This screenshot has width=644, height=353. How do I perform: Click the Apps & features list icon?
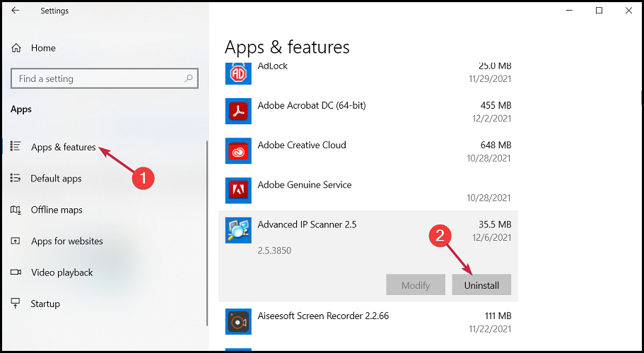(16, 146)
